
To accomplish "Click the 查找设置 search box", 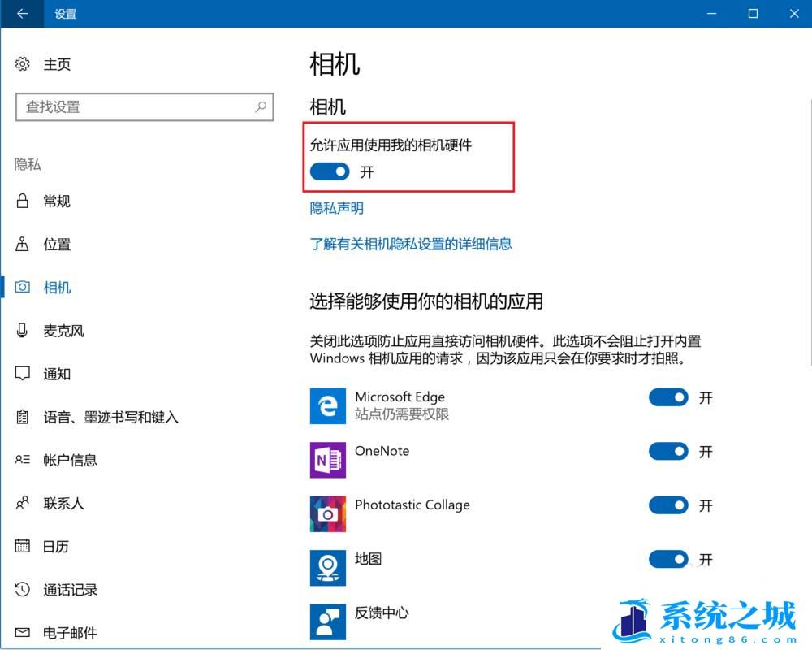I will point(145,106).
